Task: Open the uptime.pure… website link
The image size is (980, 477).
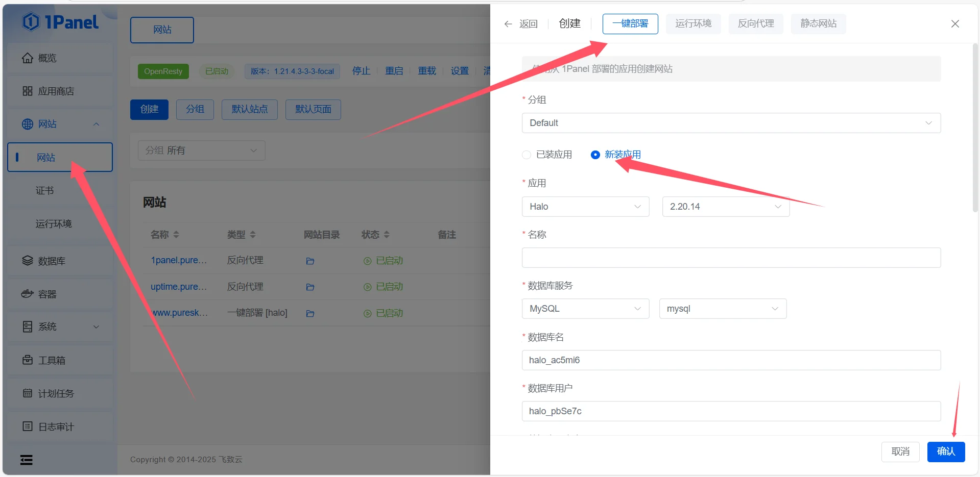Action: pyautogui.click(x=179, y=287)
